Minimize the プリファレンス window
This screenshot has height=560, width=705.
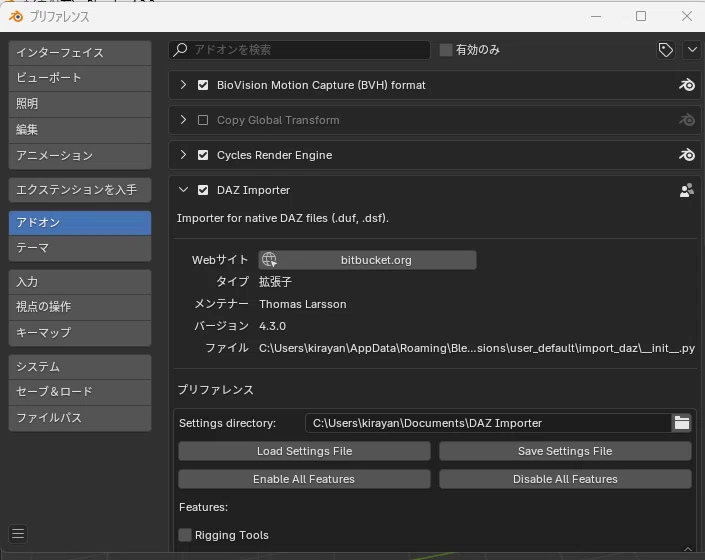[596, 16]
